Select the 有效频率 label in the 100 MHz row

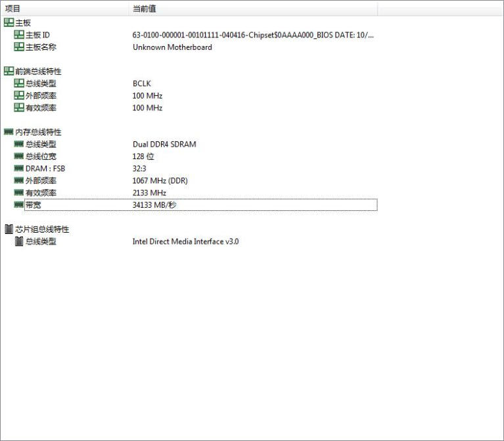pyautogui.click(x=41, y=108)
